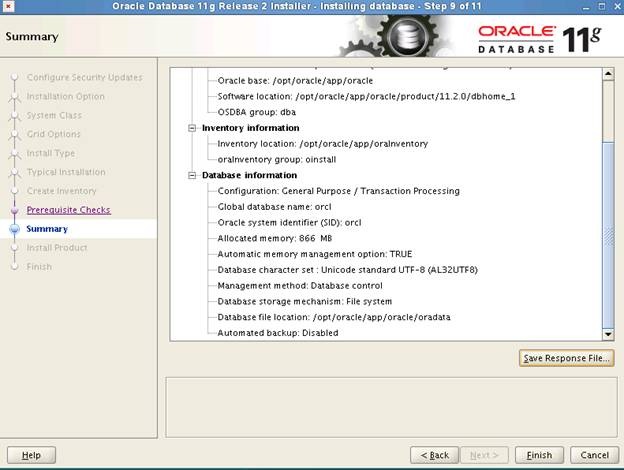Click the Finish button

pos(539,455)
